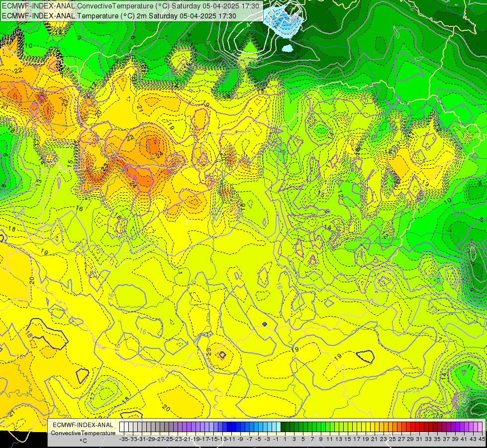The height and width of the screenshot is (448, 487).
Task: Click legend scale value 3
Action: pyautogui.click(x=294, y=439)
